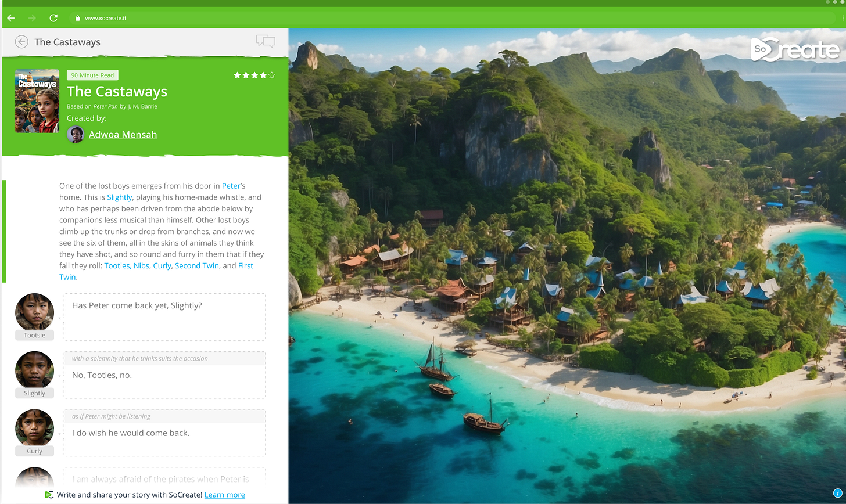Select Slightly's dialogue box "No, Tootles, no."

(164, 375)
